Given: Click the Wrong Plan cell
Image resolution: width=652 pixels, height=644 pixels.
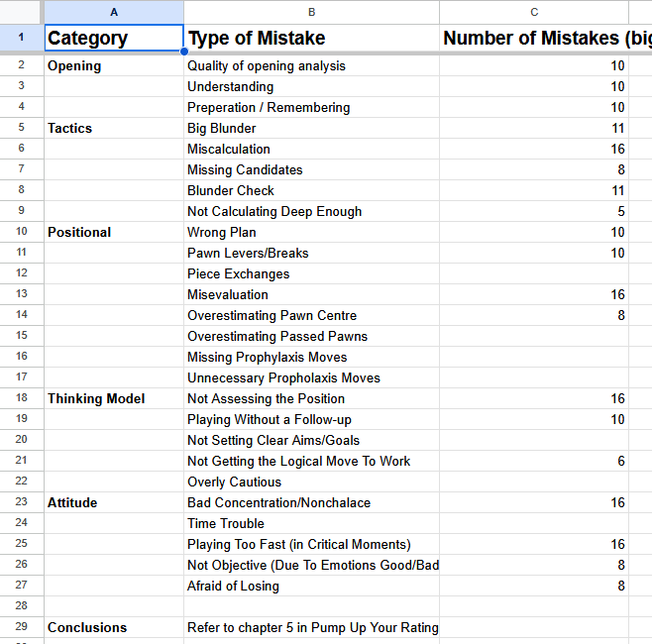Looking at the screenshot, I should point(311,232).
